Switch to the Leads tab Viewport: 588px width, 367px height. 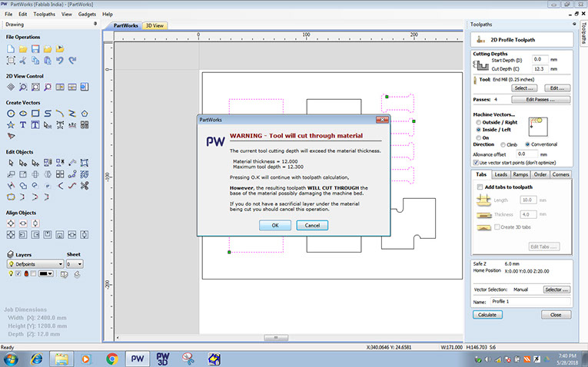point(500,174)
